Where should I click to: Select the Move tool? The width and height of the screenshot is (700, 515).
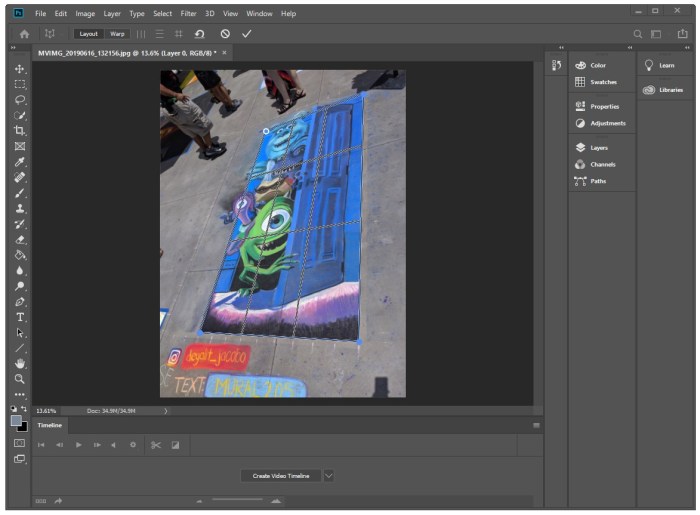[20, 69]
